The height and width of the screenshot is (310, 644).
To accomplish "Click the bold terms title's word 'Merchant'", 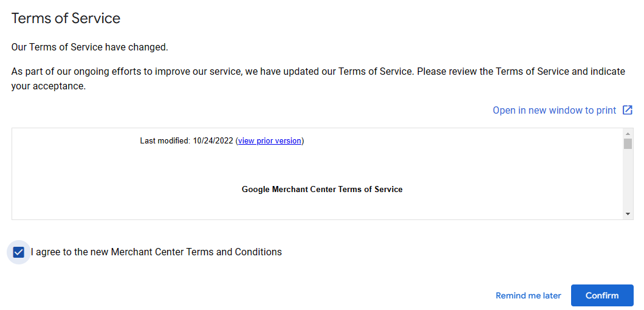I will click(x=289, y=190).
